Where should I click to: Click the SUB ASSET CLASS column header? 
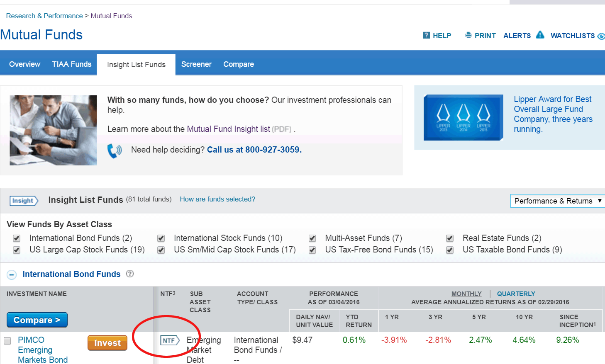(200, 302)
